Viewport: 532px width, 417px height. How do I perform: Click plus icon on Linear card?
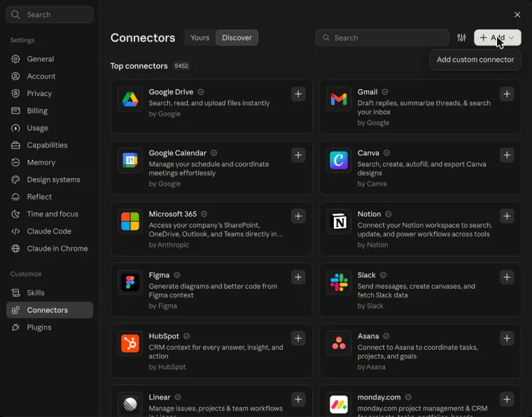[x=298, y=399]
